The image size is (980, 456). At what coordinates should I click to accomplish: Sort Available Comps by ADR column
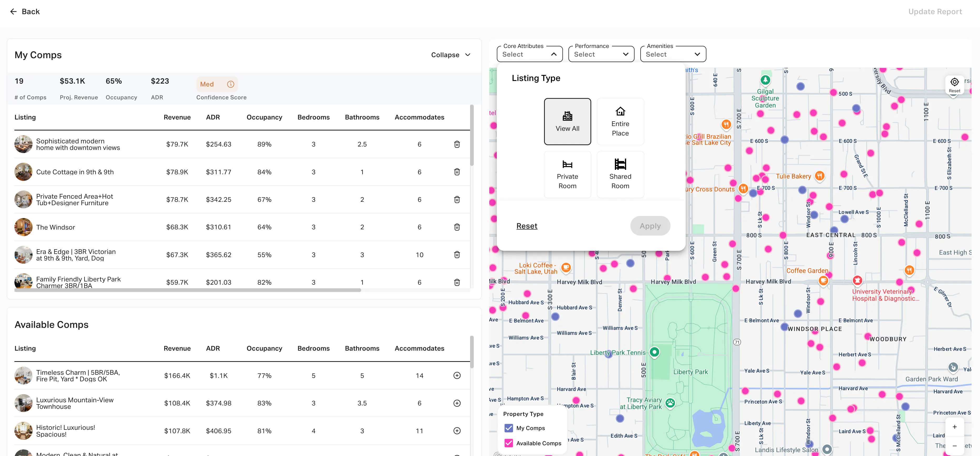click(213, 349)
